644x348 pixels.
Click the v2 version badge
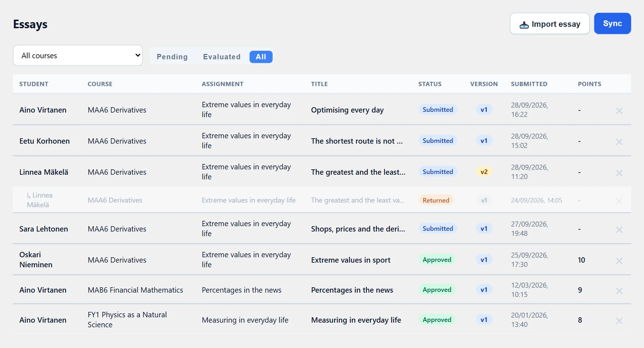tap(484, 172)
